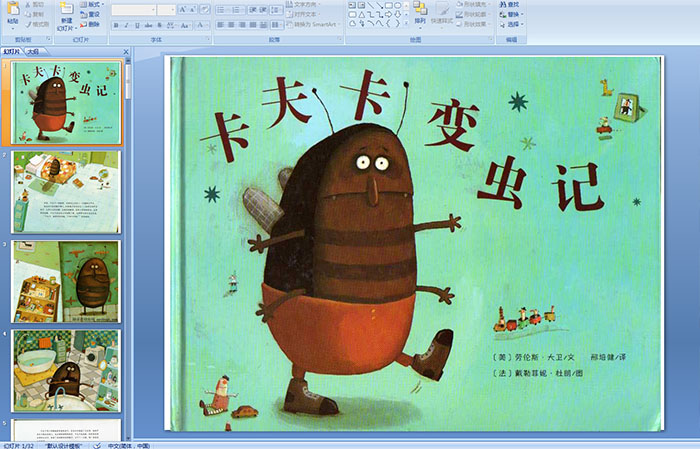Click Find (查找) button
This screenshot has height=449, width=700.
[509, 4]
